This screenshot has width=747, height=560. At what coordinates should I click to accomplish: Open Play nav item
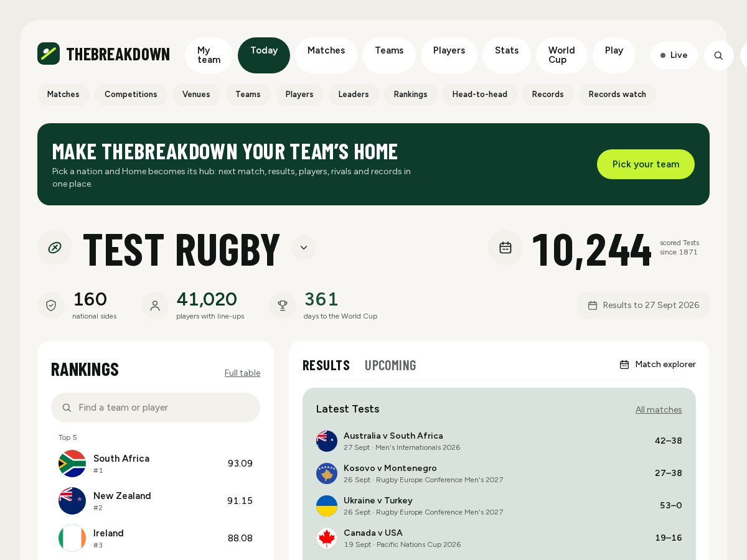click(x=614, y=55)
